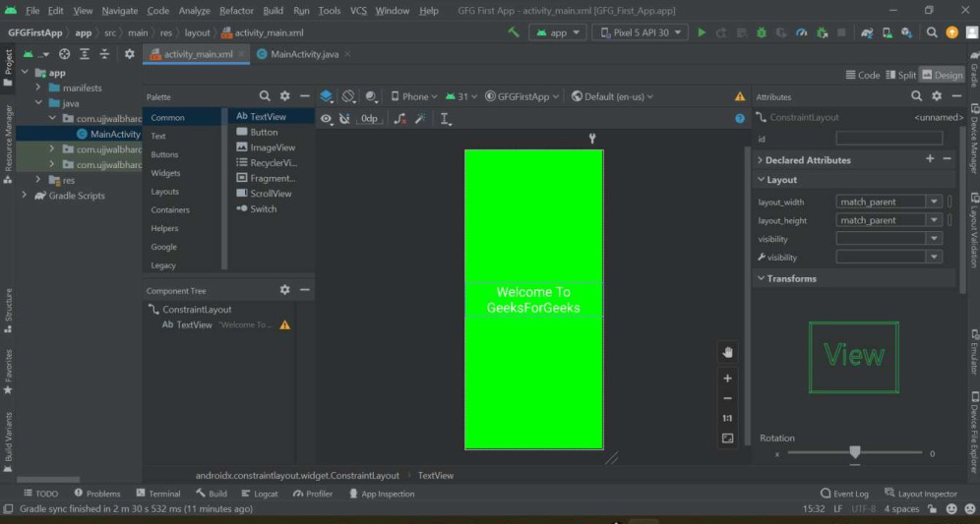Open the Guidelines helper icon
Viewport: 980px width, 524px height.
[x=445, y=119]
